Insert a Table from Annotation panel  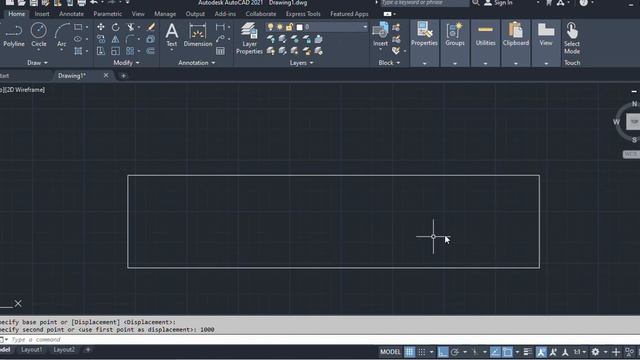[x=220, y=51]
